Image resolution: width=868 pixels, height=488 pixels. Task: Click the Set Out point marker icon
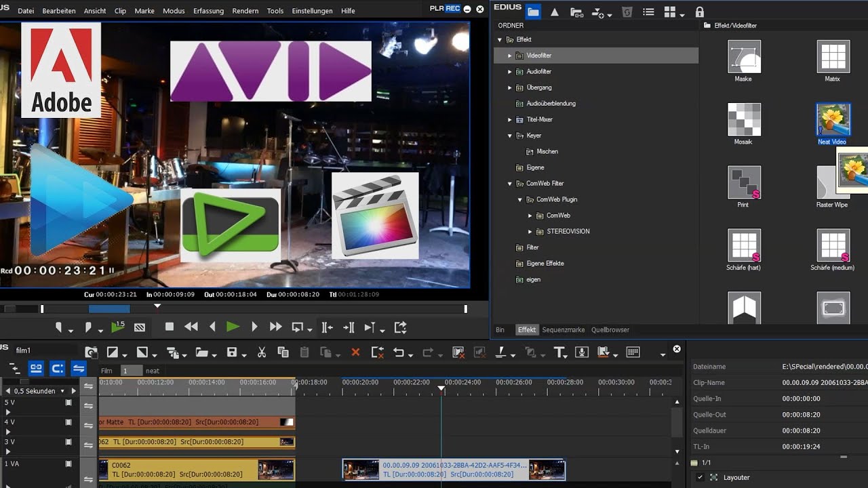(88, 327)
